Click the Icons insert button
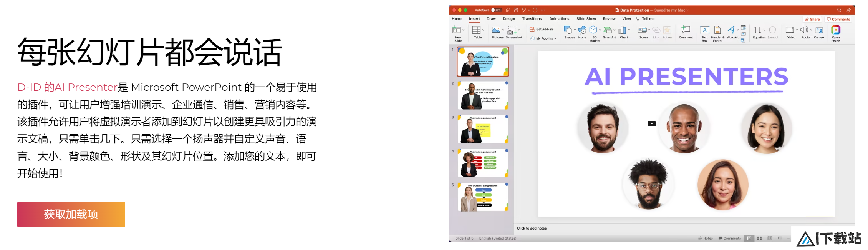Viewport: 868px width, 250px height. coord(582,32)
